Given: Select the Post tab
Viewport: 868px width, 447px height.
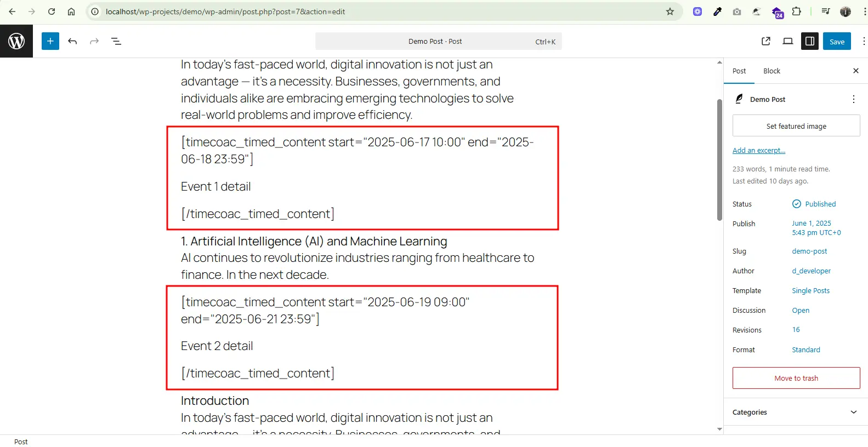Looking at the screenshot, I should pos(739,71).
